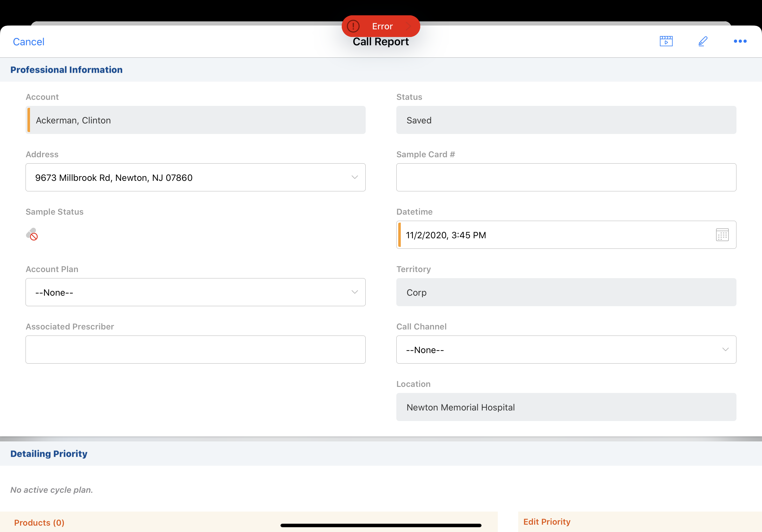The width and height of the screenshot is (762, 532).
Task: Cancel the call report
Action: point(28,42)
